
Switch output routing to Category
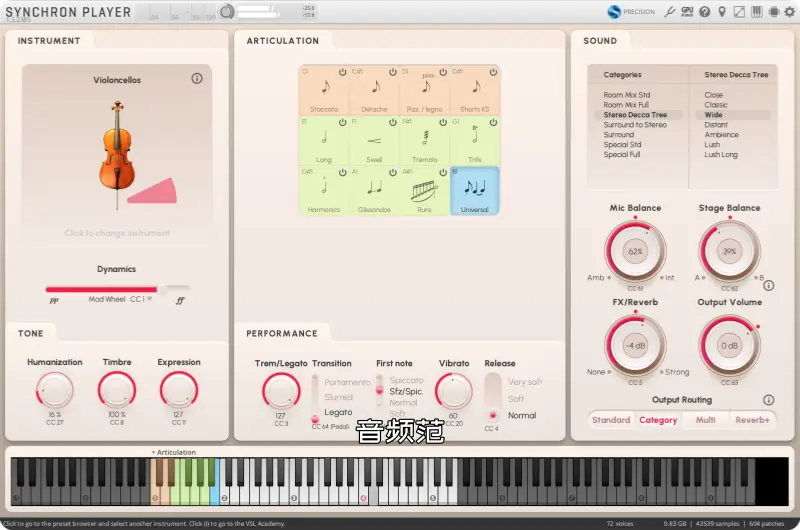click(658, 420)
